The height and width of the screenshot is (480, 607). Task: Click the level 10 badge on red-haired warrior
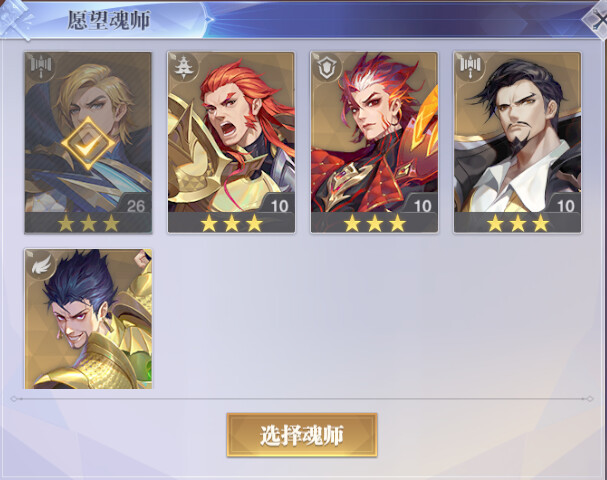coord(279,206)
